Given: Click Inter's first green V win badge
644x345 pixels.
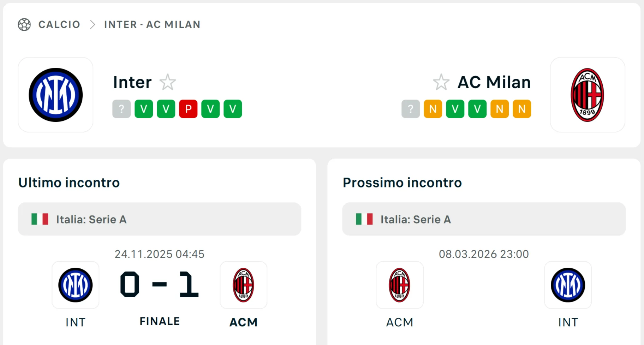Looking at the screenshot, I should click(144, 109).
